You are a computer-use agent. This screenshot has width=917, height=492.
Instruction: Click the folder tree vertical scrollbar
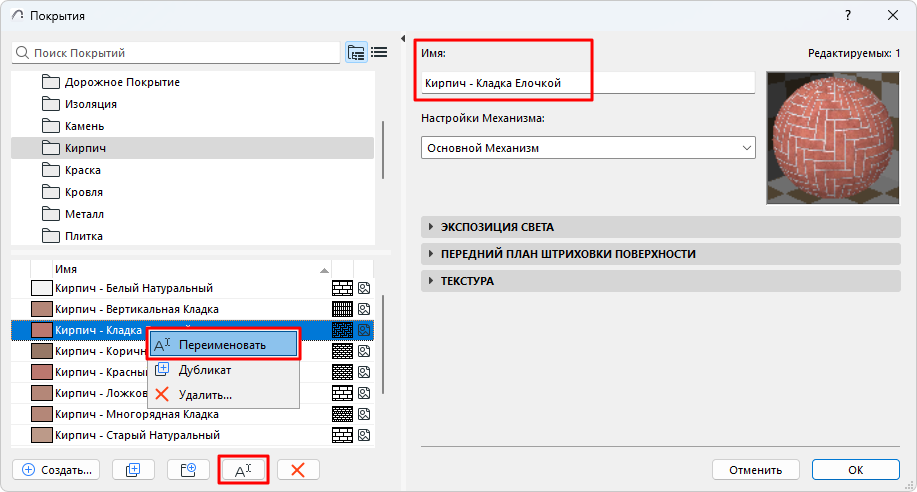click(x=383, y=150)
